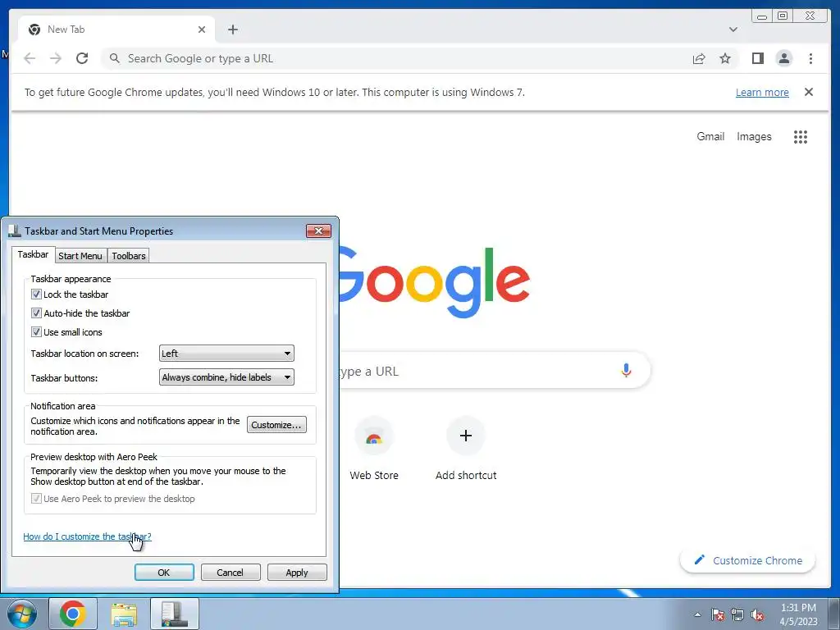
Task: Click the Use Aero Peek checkbox
Action: [36, 499]
